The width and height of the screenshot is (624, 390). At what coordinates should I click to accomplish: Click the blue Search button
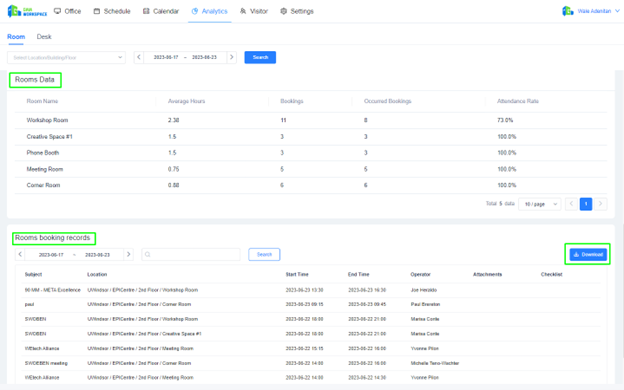click(260, 57)
